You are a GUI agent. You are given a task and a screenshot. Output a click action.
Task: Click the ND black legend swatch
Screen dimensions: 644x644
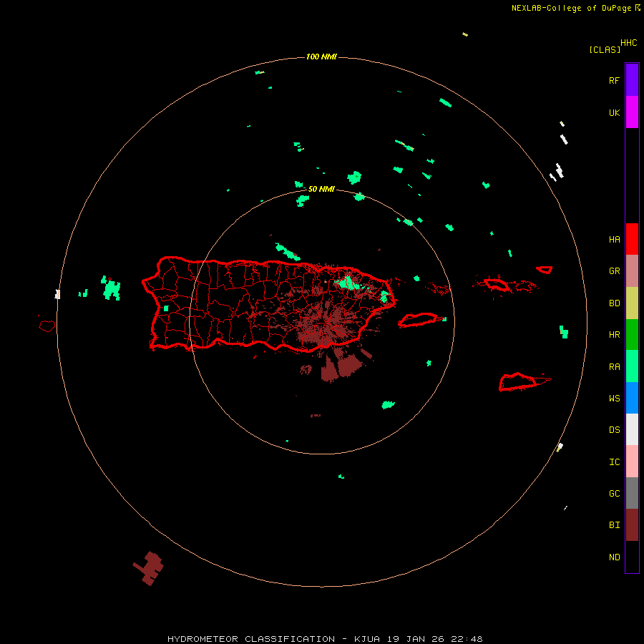tap(632, 557)
